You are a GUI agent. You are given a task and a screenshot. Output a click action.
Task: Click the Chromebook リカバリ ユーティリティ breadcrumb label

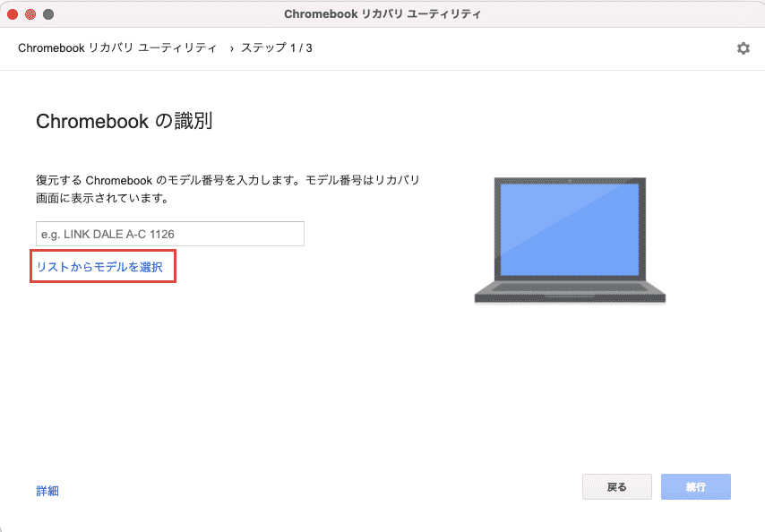click(117, 47)
